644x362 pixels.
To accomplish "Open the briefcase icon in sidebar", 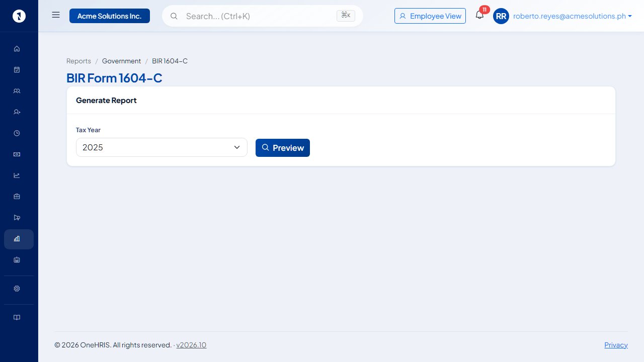I will coord(17,197).
